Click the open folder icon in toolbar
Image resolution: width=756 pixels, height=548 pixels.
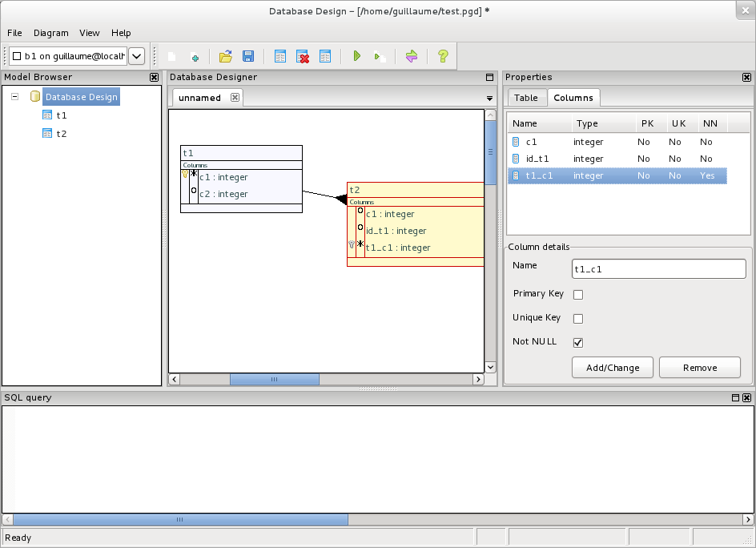[x=226, y=56]
